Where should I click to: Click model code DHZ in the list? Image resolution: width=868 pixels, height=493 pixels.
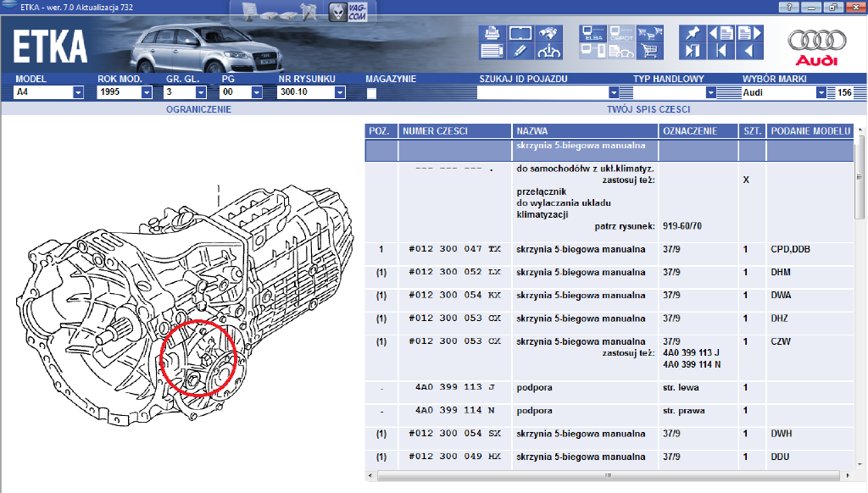click(x=780, y=319)
